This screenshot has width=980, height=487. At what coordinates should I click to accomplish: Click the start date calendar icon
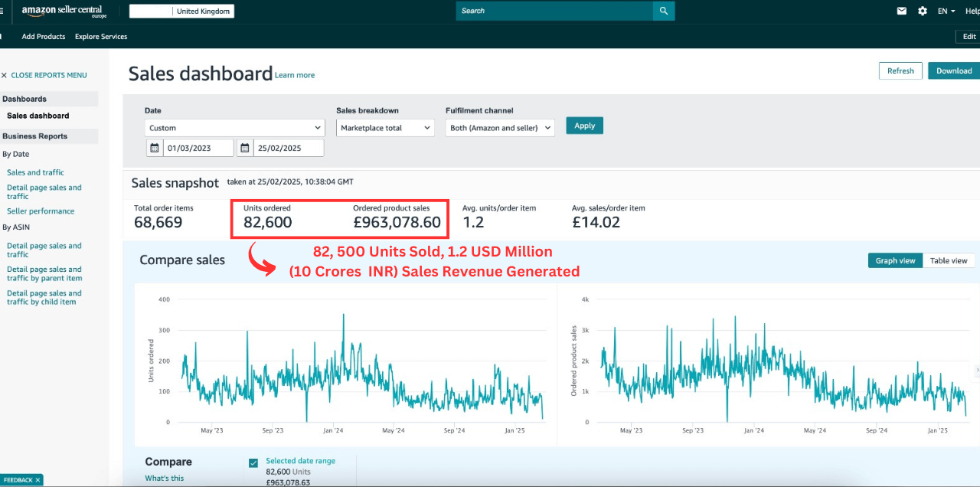coord(154,148)
